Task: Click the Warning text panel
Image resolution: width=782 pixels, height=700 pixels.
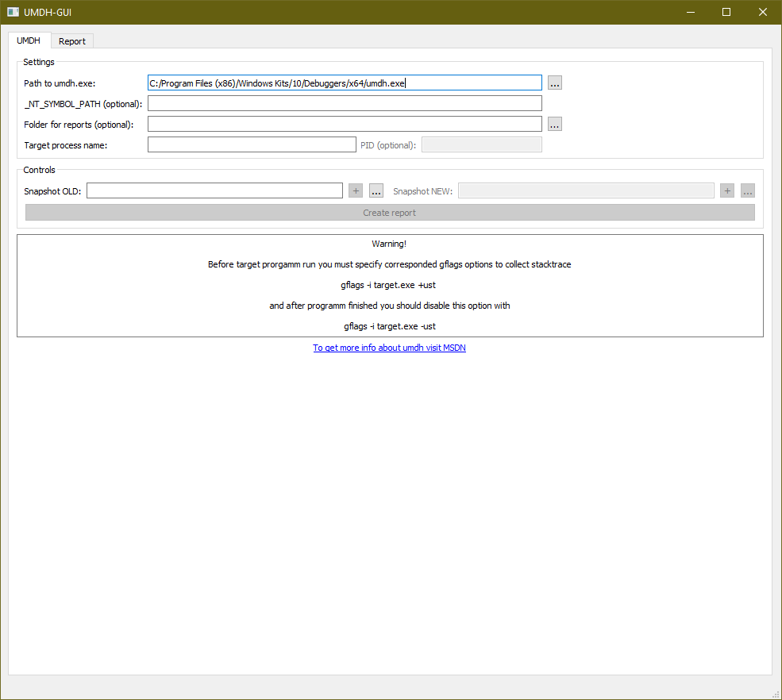Action: pyautogui.click(x=389, y=285)
